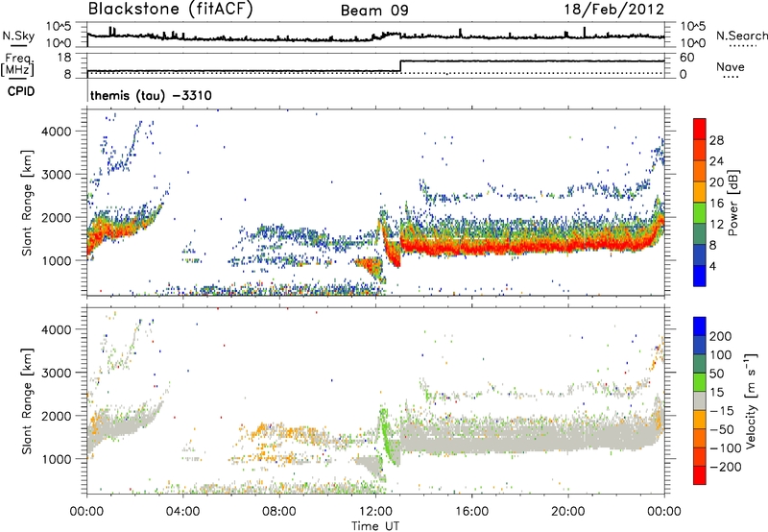Pick the bottom red segment of velocity colorbar
The height and width of the screenshot is (532, 768).
click(x=700, y=475)
